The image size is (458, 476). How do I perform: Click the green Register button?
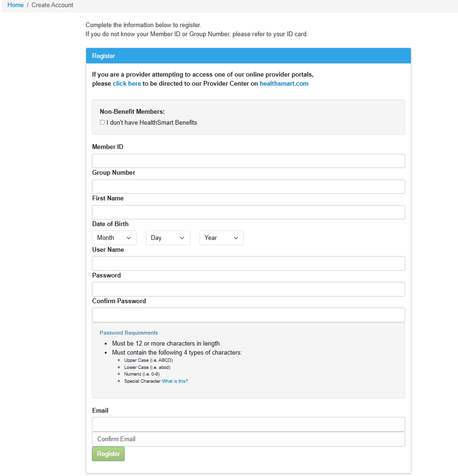(108, 454)
